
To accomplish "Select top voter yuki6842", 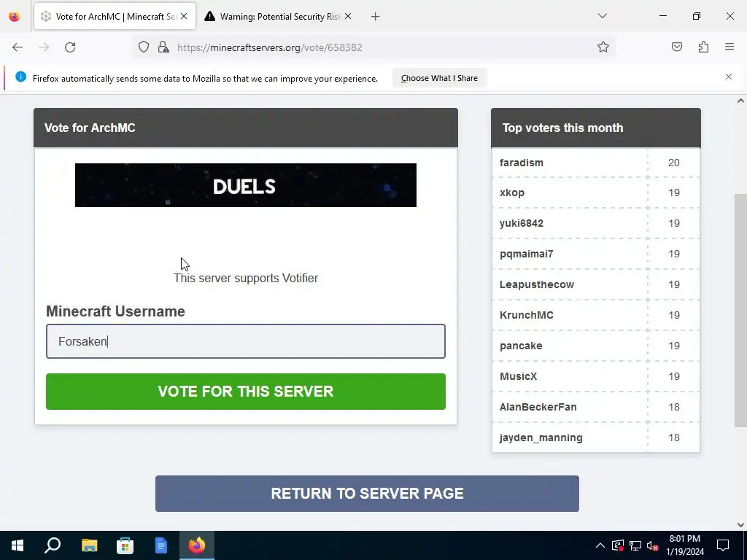I will [521, 223].
